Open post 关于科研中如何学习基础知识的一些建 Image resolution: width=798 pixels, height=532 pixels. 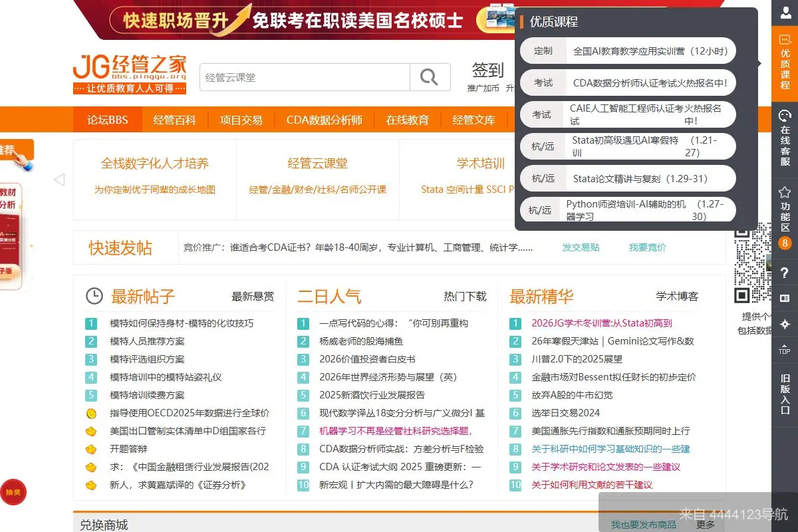click(x=610, y=449)
